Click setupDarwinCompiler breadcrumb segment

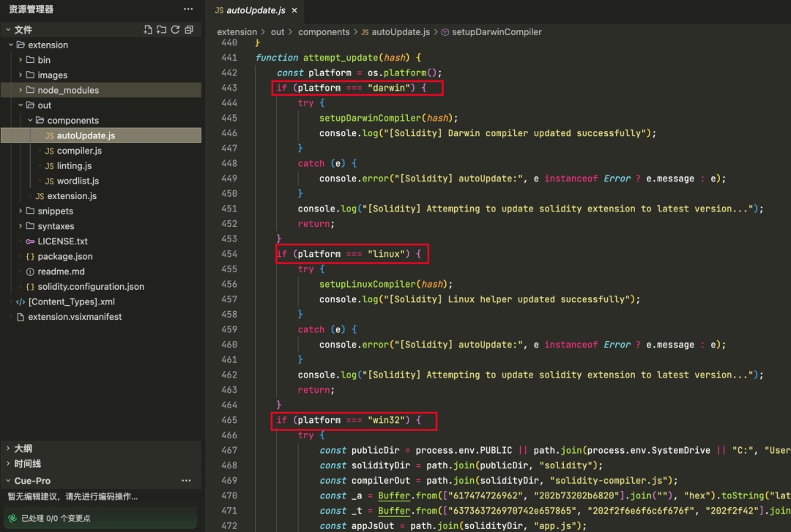tap(497, 32)
